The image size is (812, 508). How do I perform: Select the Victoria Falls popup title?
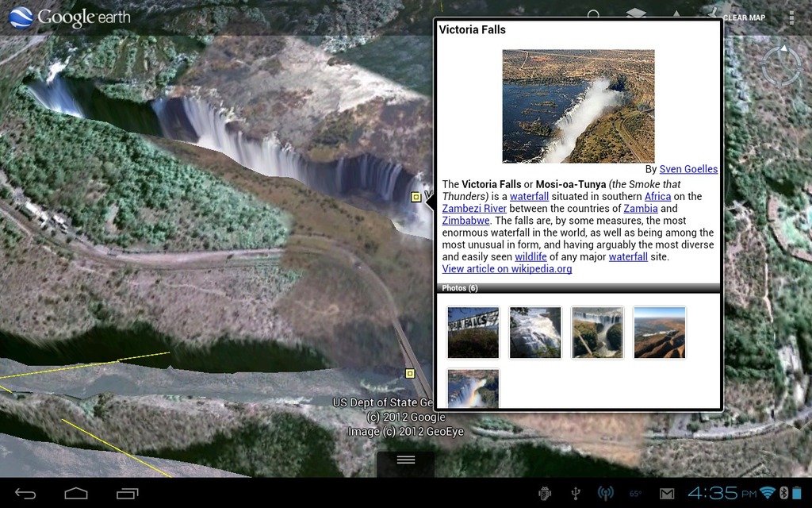473,29
